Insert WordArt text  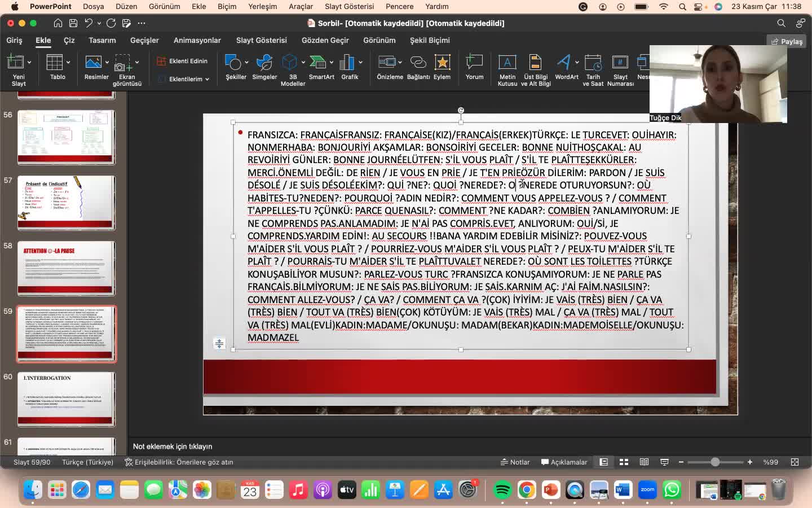pos(563,63)
